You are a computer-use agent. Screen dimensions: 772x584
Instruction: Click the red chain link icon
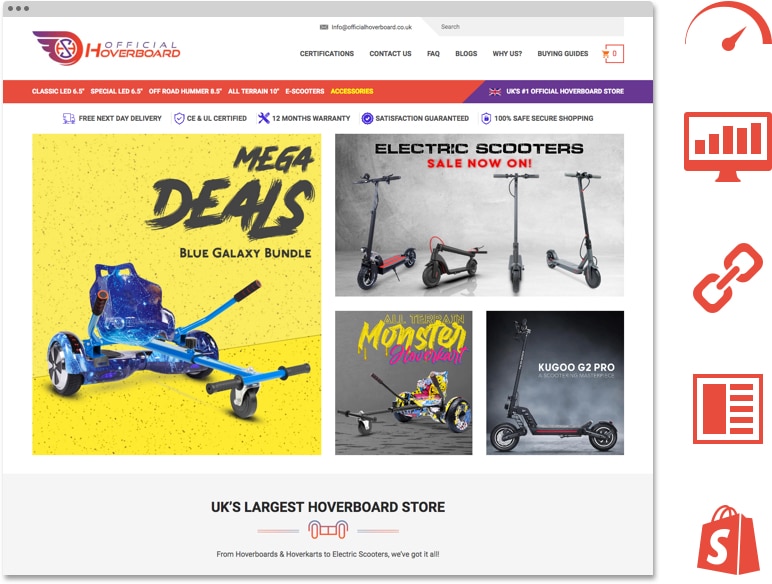pyautogui.click(x=728, y=278)
